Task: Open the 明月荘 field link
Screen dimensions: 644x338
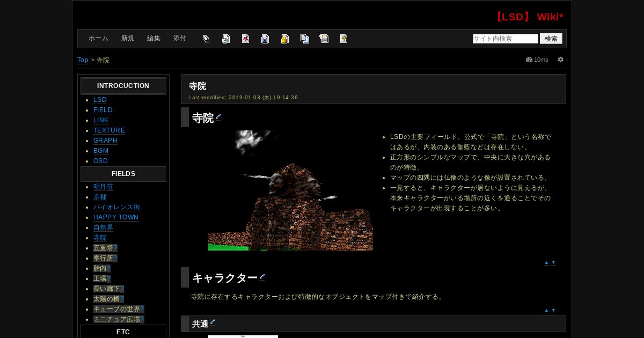Action: click(103, 187)
